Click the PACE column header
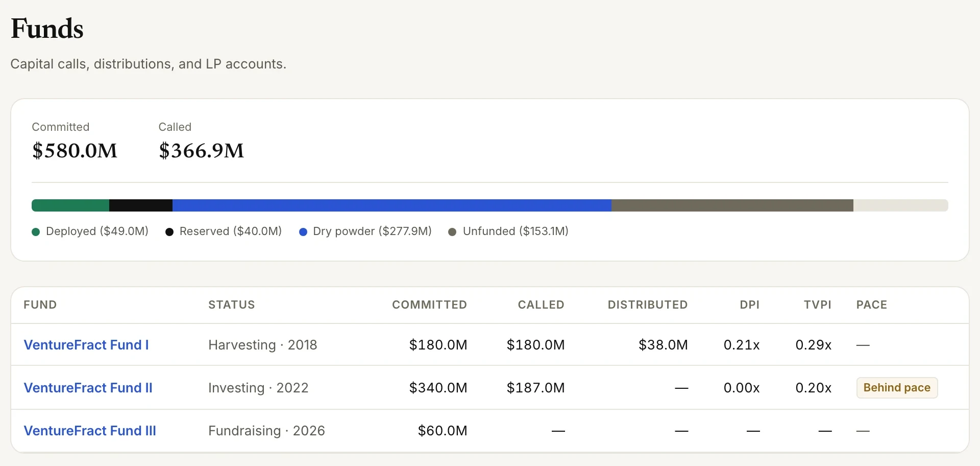This screenshot has width=980, height=466. click(x=872, y=305)
